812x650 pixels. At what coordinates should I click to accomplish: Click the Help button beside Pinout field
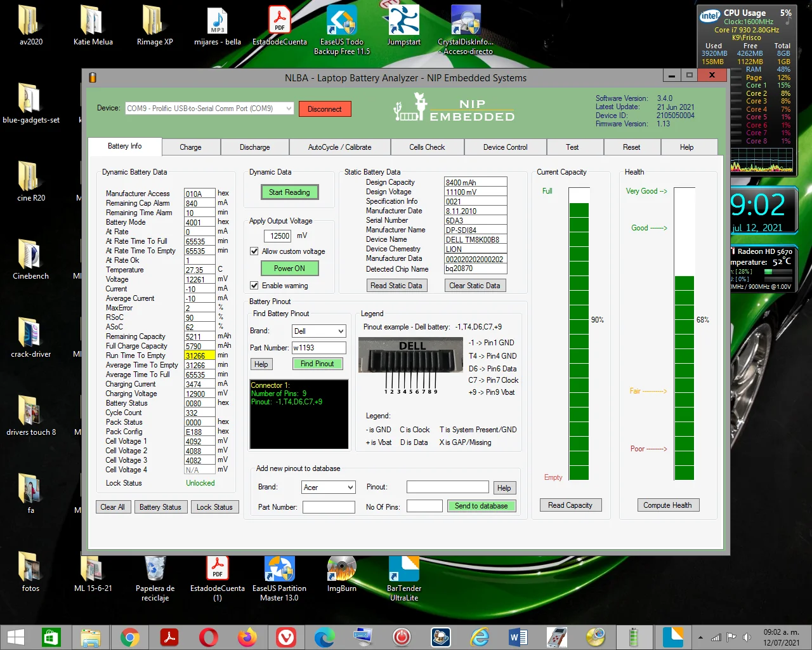(504, 488)
